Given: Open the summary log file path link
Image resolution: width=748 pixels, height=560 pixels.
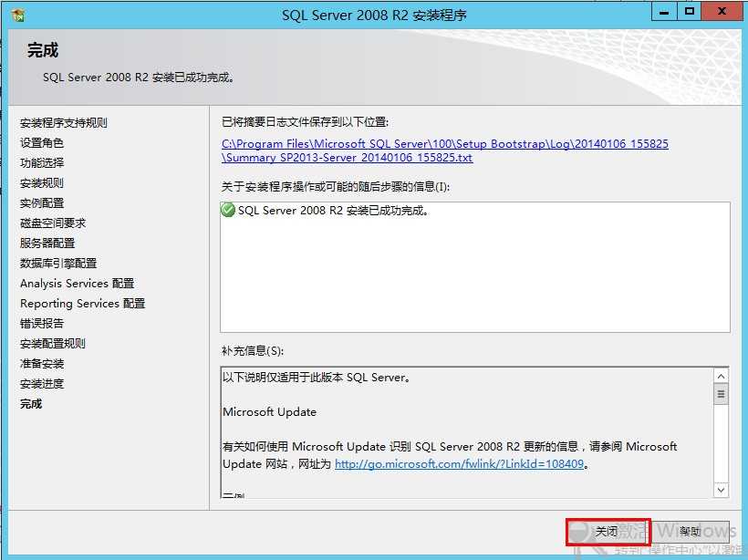Looking at the screenshot, I should point(444,150).
